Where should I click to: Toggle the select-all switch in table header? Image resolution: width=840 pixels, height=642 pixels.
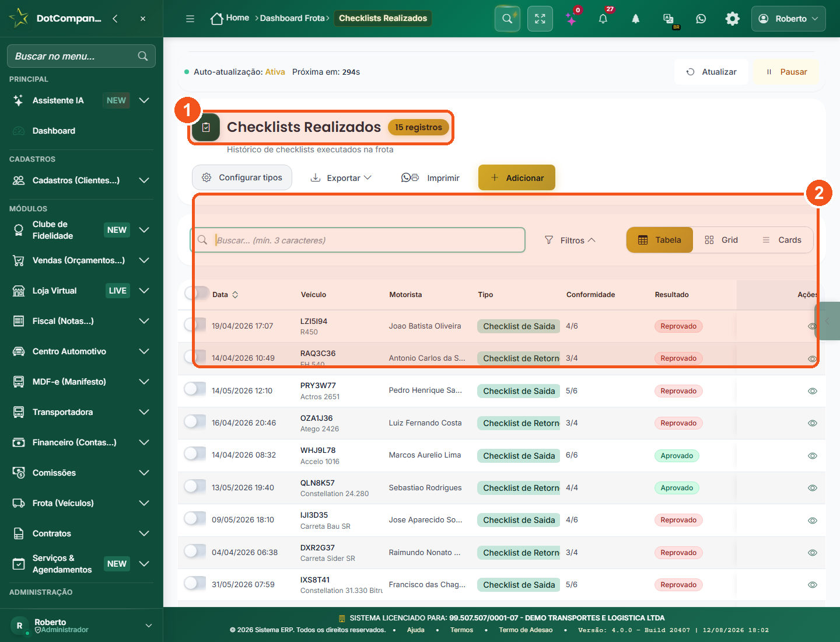point(197,293)
